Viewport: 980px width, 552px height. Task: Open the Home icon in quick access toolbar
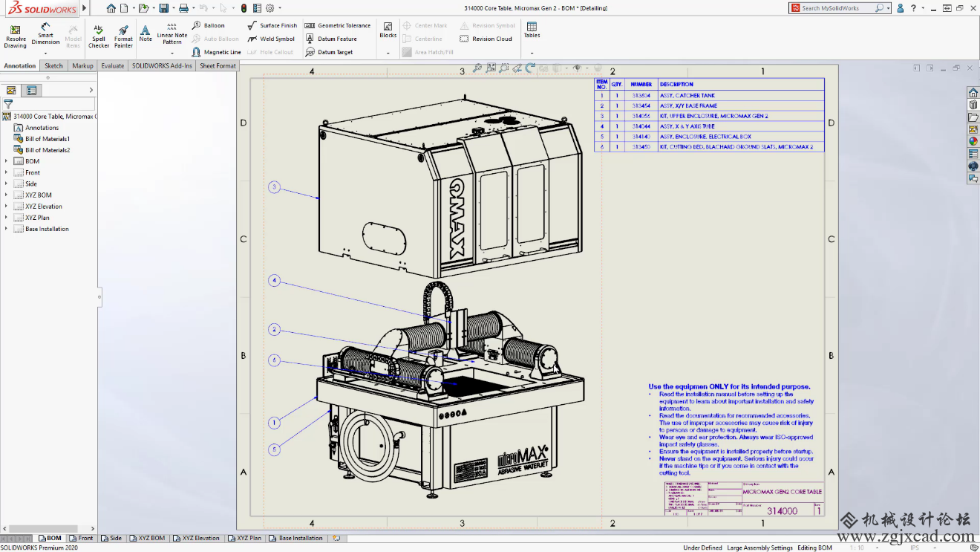(111, 8)
